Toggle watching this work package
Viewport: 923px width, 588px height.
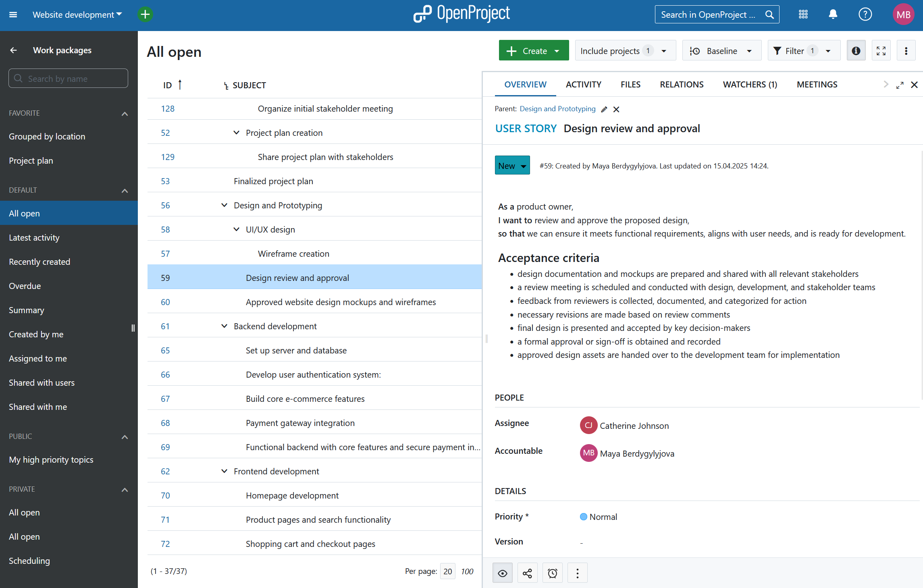(x=502, y=572)
